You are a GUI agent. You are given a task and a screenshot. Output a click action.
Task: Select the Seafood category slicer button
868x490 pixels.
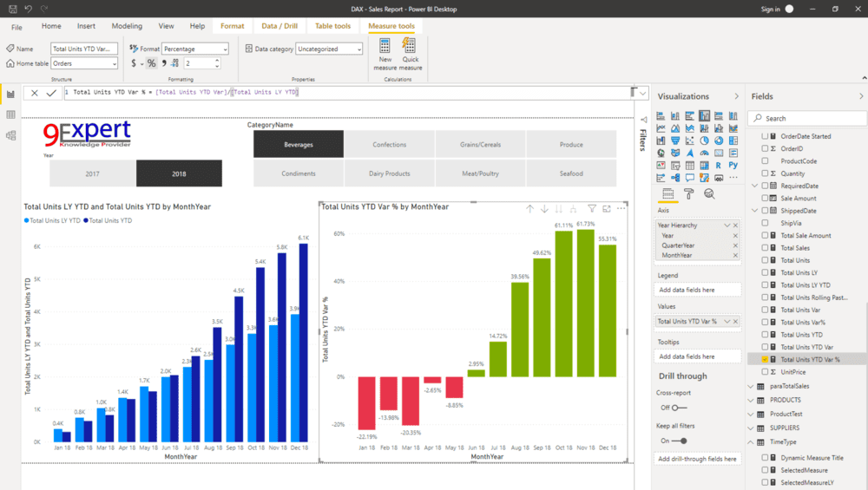pos(571,173)
